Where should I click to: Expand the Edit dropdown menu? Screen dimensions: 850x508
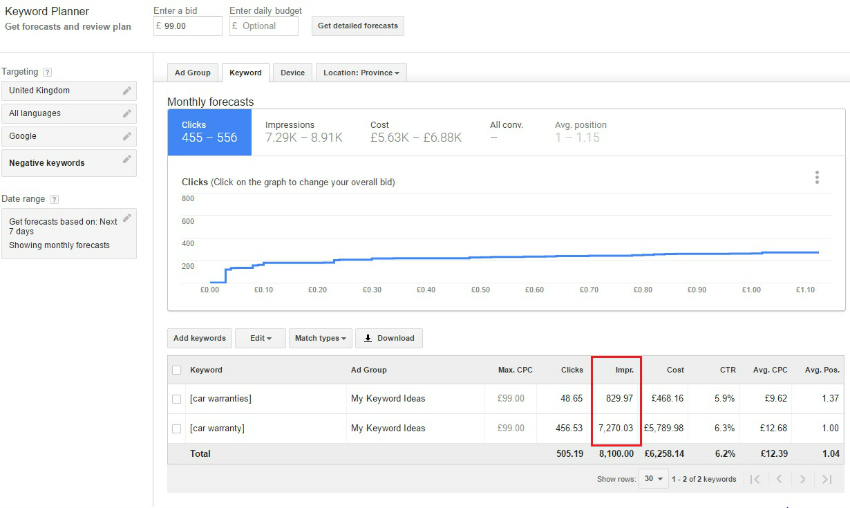click(x=260, y=338)
